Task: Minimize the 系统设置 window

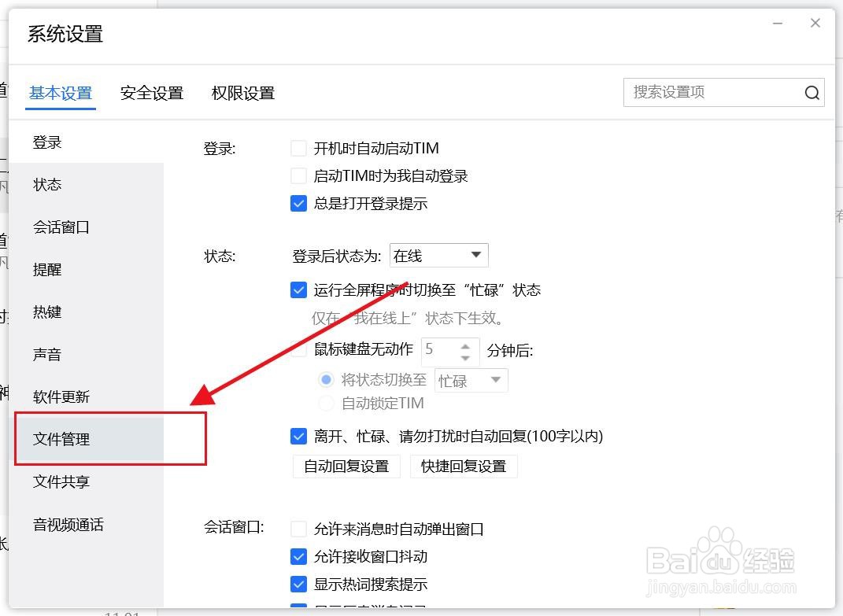Action: point(778,24)
